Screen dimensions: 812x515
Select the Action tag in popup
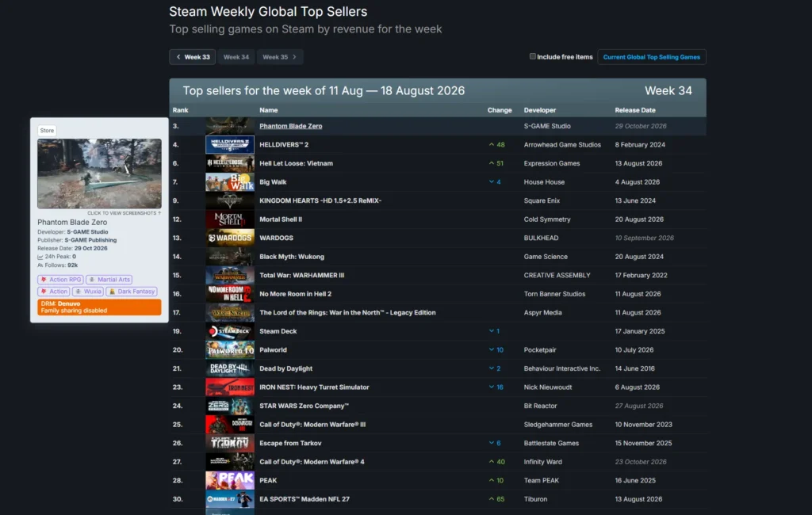(x=53, y=292)
